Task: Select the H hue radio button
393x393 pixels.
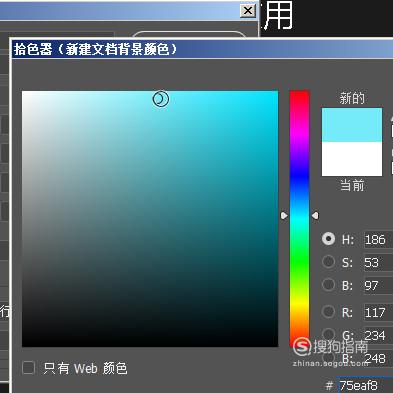Action: click(328, 239)
